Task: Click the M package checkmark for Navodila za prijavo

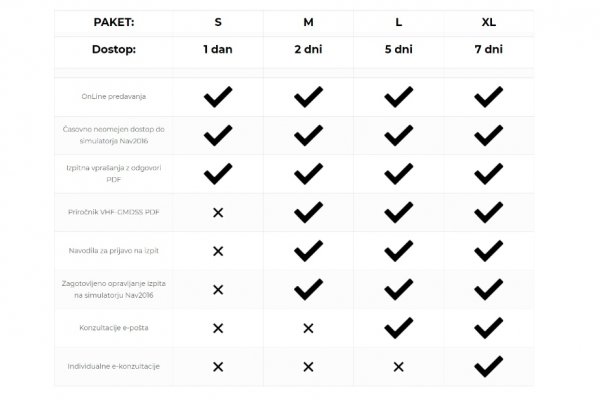Action: tap(308, 250)
